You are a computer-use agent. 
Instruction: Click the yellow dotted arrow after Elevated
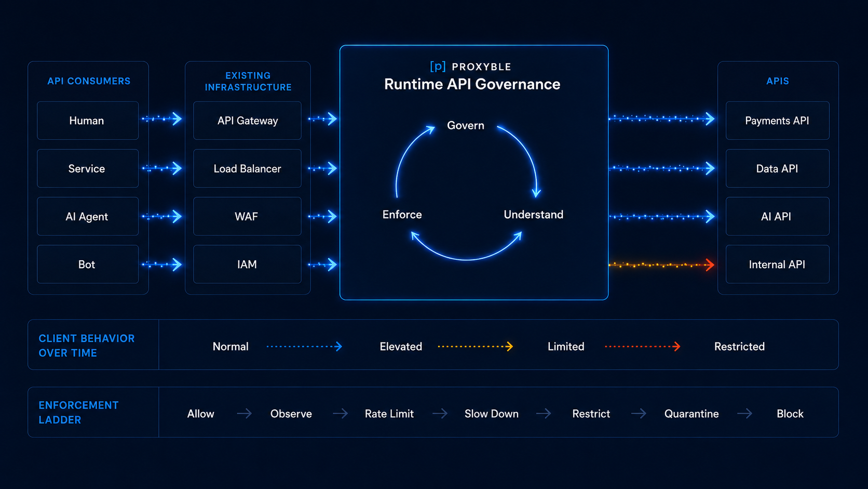pos(475,346)
